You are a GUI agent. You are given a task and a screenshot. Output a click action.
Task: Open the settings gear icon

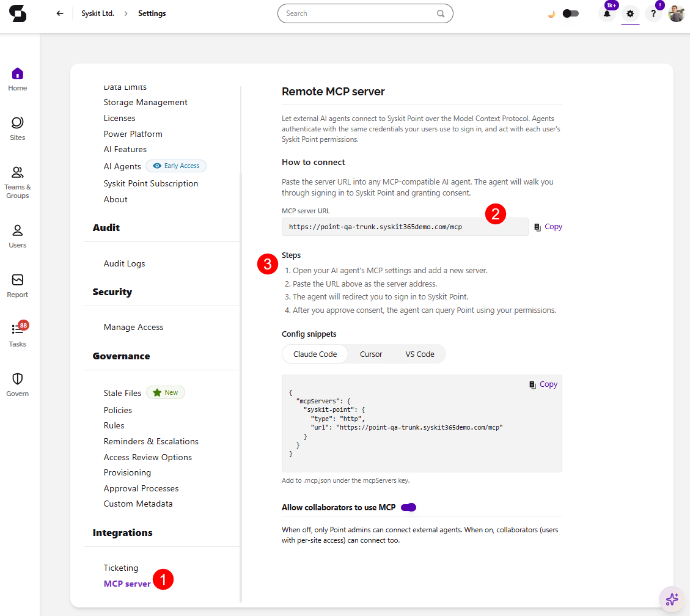[x=630, y=13]
